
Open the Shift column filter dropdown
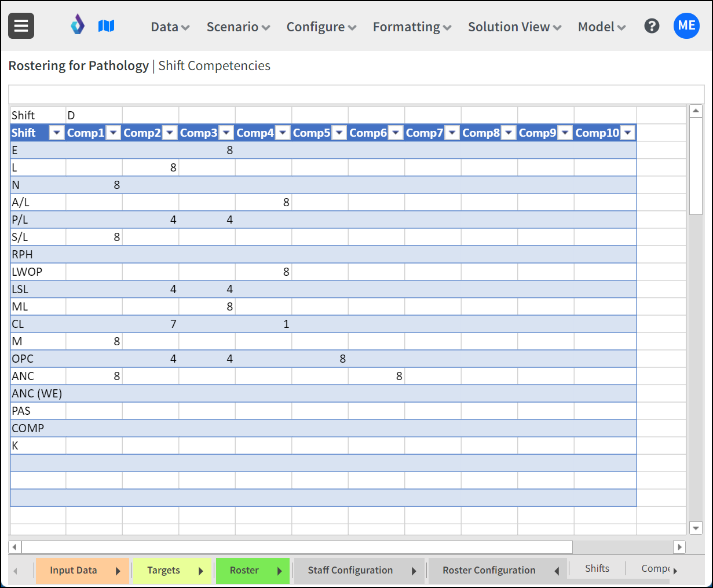pos(57,133)
